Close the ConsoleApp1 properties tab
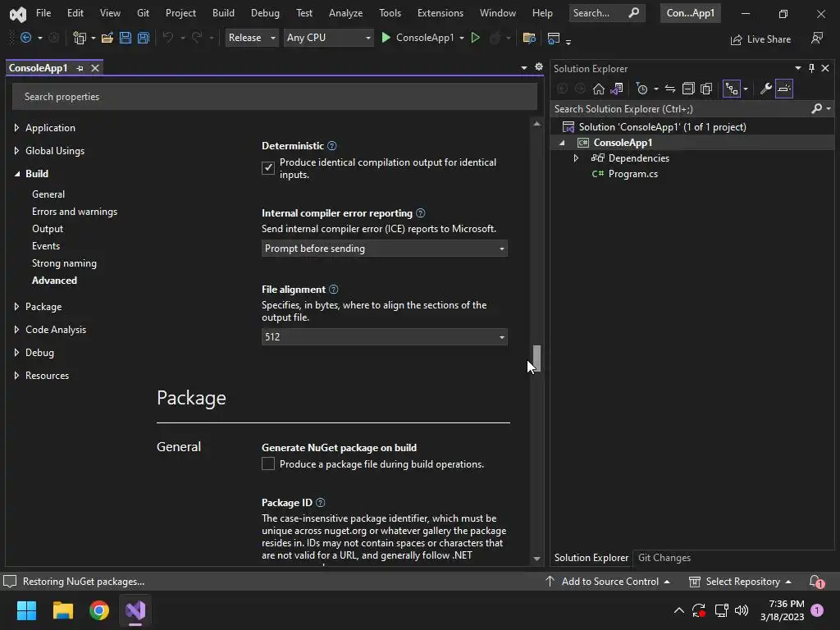 point(95,68)
